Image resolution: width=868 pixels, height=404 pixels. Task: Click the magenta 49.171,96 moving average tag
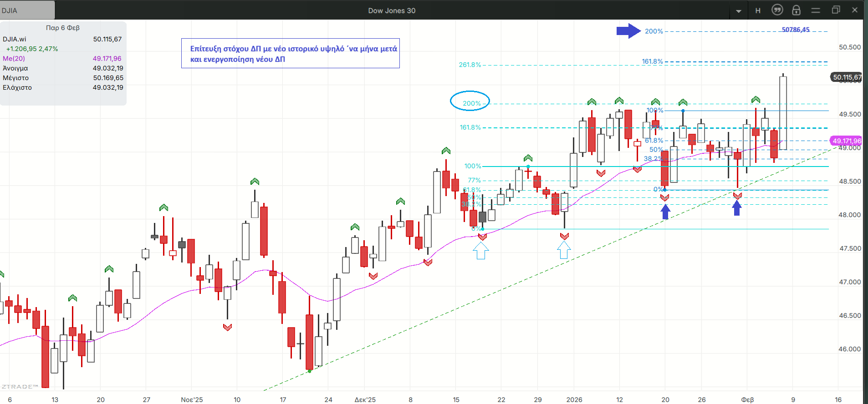(847, 141)
